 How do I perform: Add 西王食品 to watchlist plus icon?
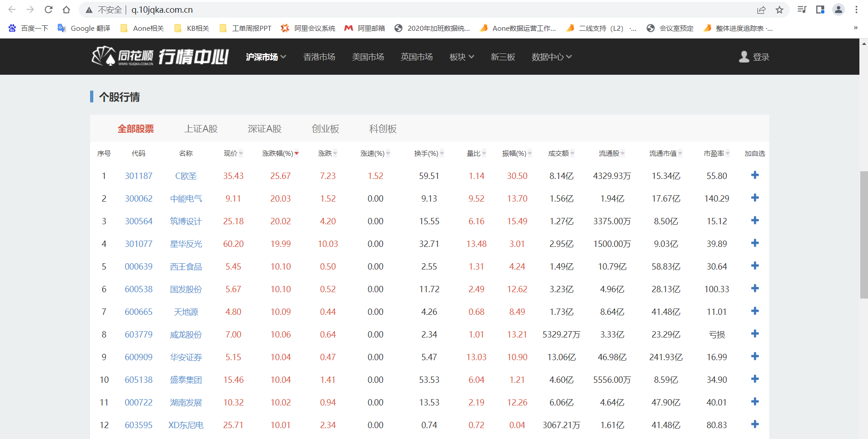[754, 266]
